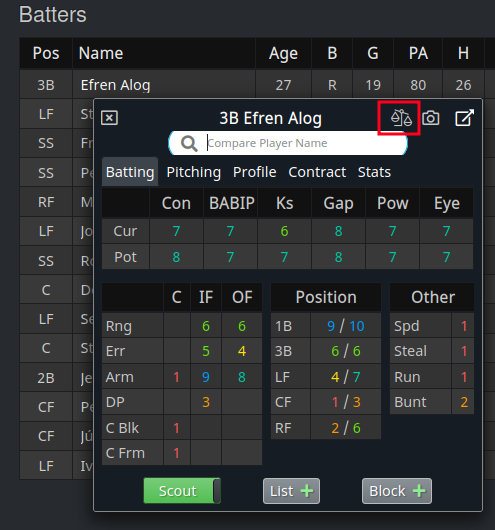Sort batters table by Age column
The height and width of the screenshot is (530, 495).
283,53
